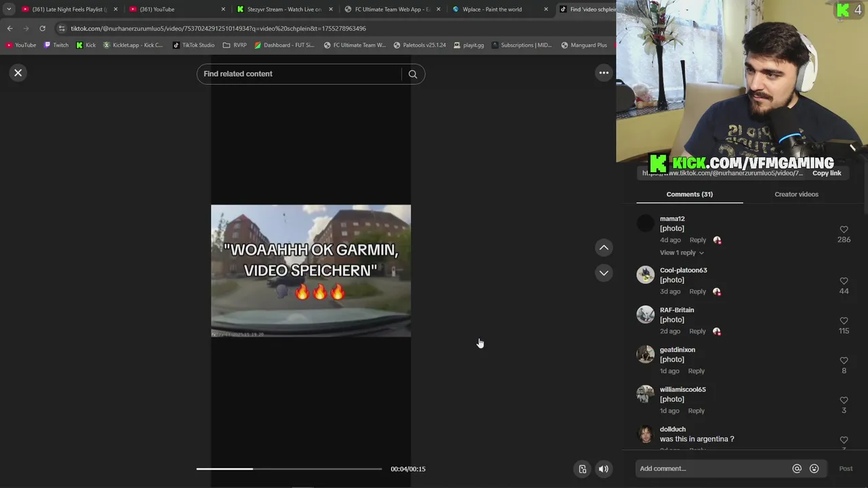Open the Twitch bookmark
Screen dimensions: 868x488
56,45
